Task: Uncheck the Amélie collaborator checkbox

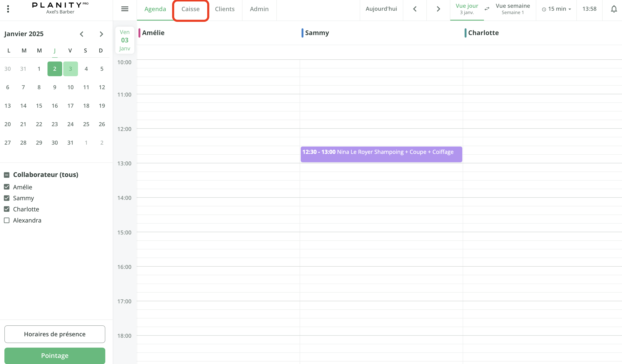Action: [x=7, y=187]
